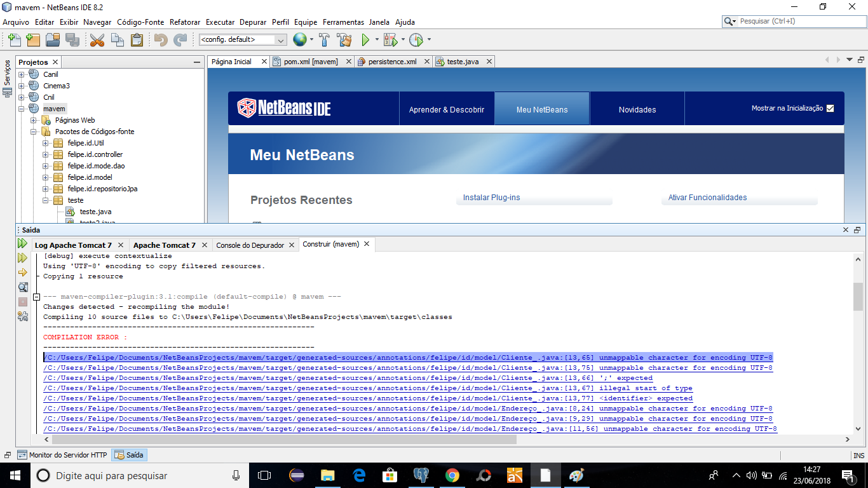Close the Página Inicial tab

[x=263, y=62]
